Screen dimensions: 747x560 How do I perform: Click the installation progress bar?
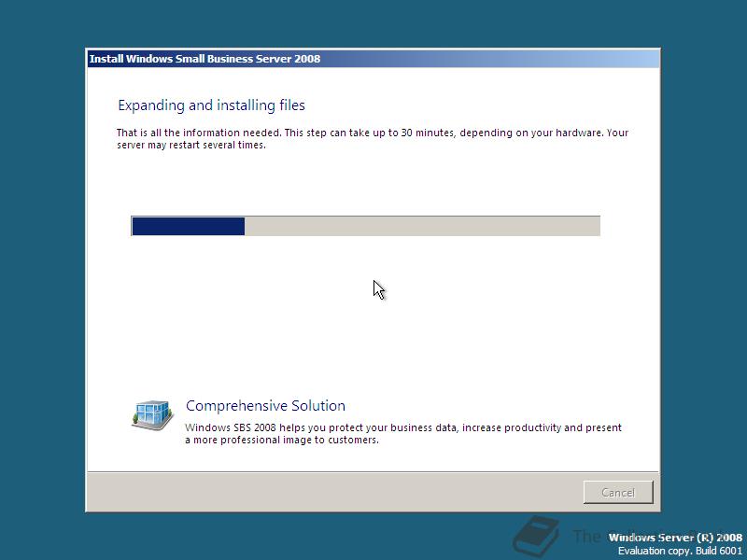point(365,226)
